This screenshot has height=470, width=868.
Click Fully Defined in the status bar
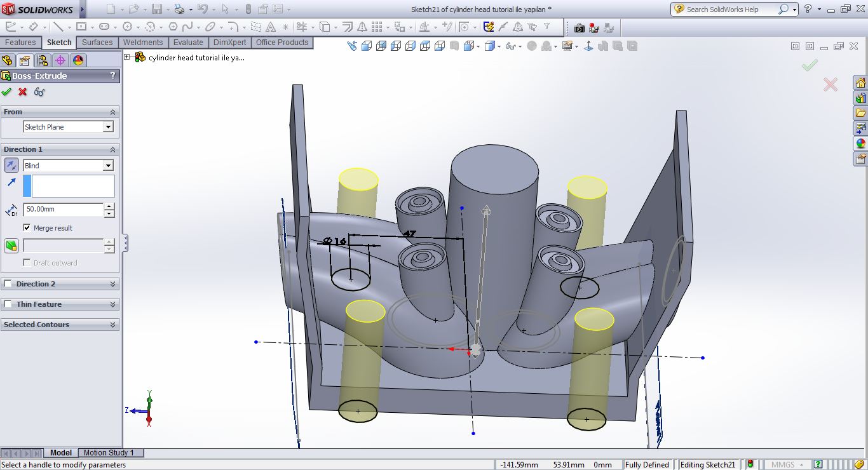tap(647, 464)
